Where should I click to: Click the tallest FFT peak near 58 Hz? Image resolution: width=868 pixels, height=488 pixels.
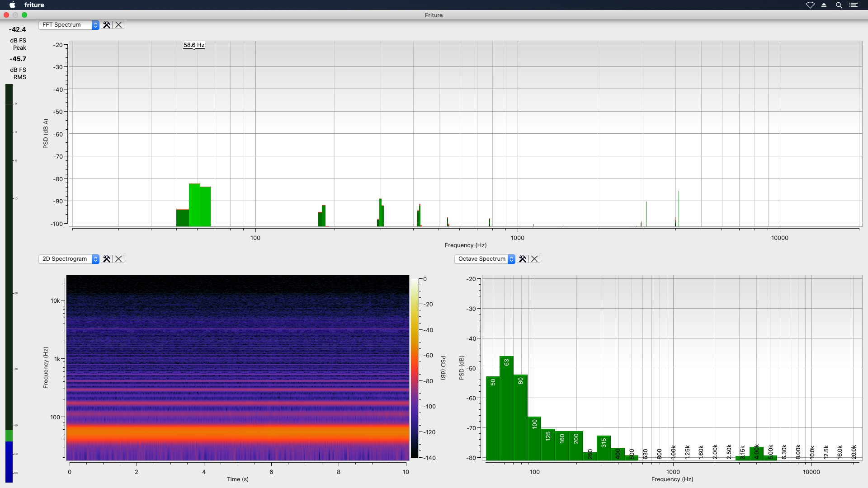click(194, 205)
